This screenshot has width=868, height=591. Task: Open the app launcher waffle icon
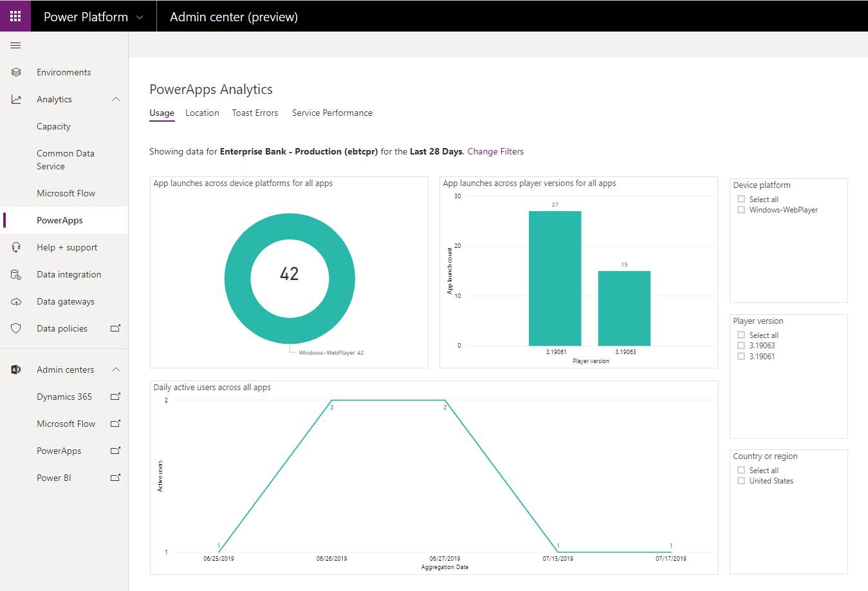[x=15, y=16]
